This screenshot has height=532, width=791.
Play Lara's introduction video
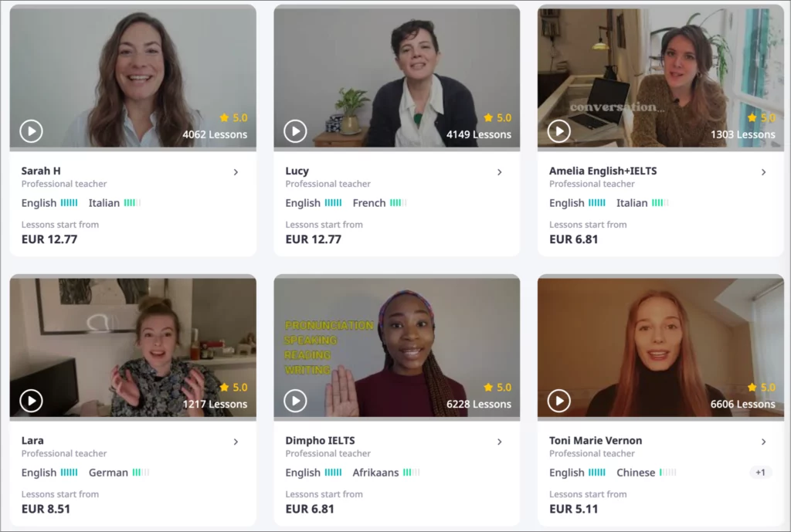pyautogui.click(x=31, y=401)
